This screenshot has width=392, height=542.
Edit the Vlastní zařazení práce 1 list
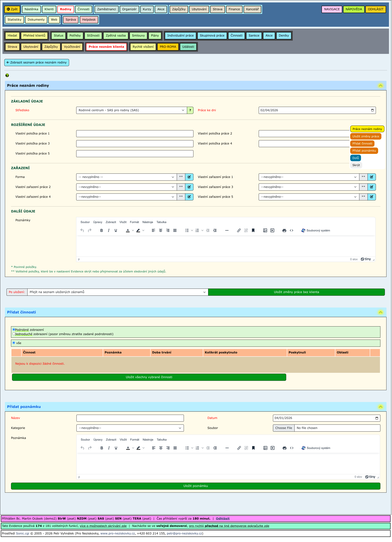click(372, 177)
